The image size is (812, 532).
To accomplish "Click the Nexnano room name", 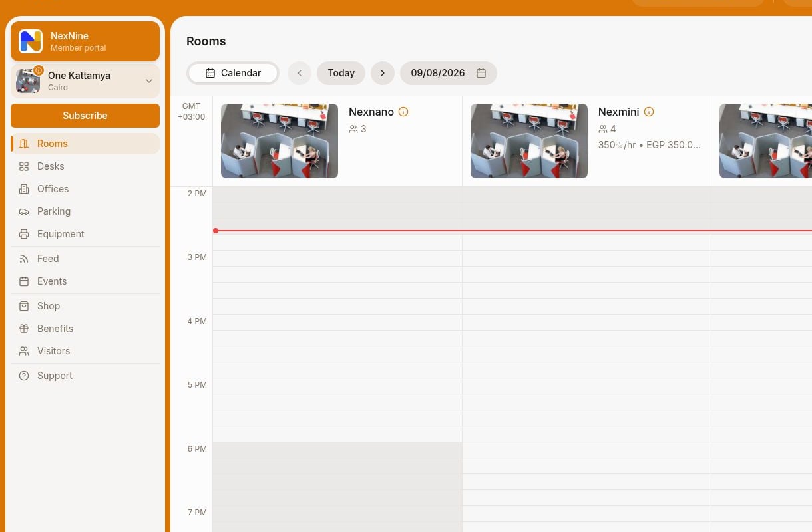I will pos(371,112).
